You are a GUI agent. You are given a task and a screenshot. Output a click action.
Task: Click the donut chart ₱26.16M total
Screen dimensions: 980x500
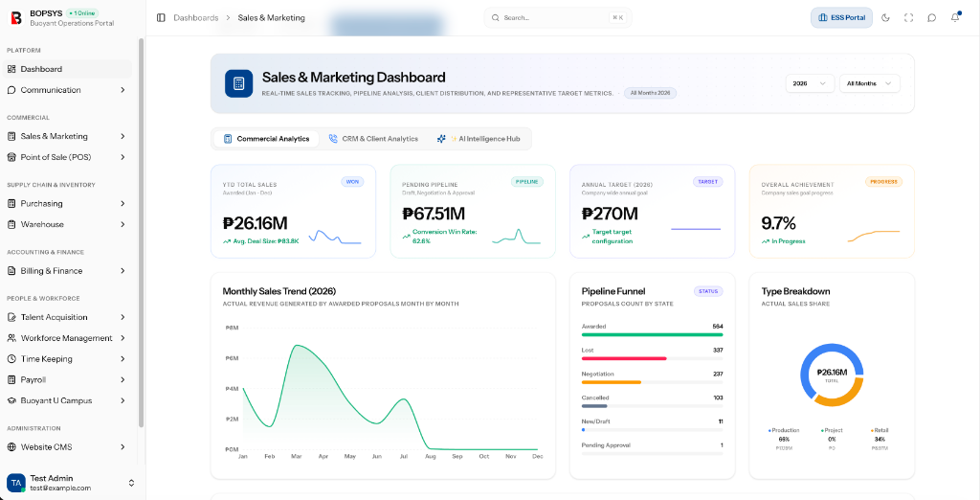click(832, 375)
